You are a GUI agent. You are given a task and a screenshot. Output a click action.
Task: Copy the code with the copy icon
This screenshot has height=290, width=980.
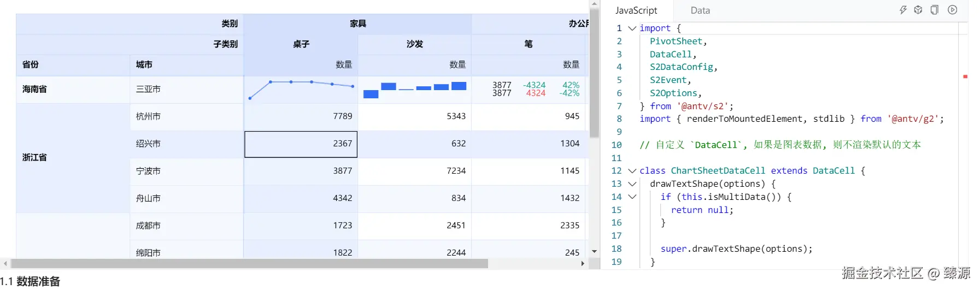pyautogui.click(x=935, y=10)
